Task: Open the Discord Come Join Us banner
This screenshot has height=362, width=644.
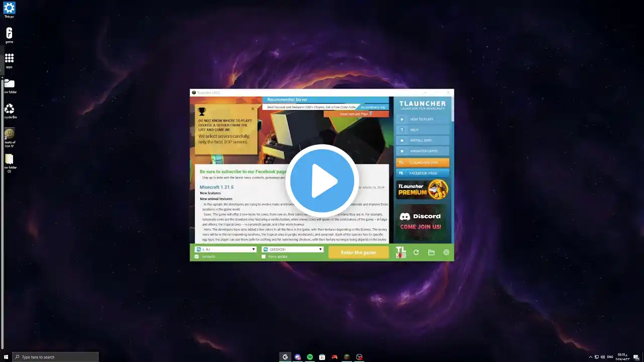Action: click(422, 221)
